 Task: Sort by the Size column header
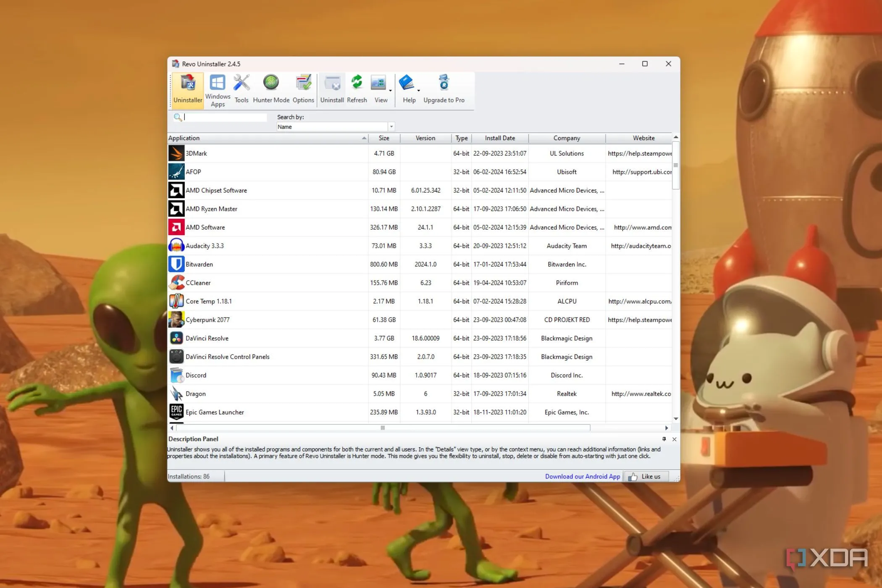coord(383,138)
